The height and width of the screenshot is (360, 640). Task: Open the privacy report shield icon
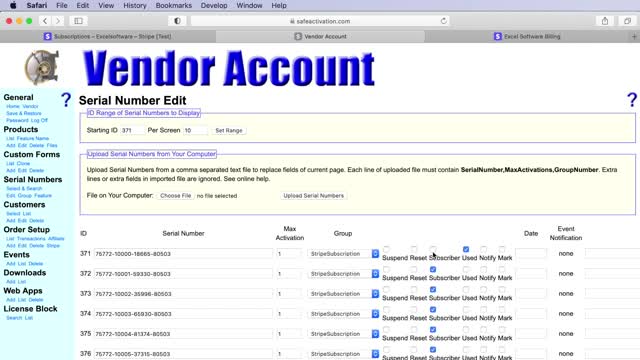pyautogui.click(x=177, y=21)
